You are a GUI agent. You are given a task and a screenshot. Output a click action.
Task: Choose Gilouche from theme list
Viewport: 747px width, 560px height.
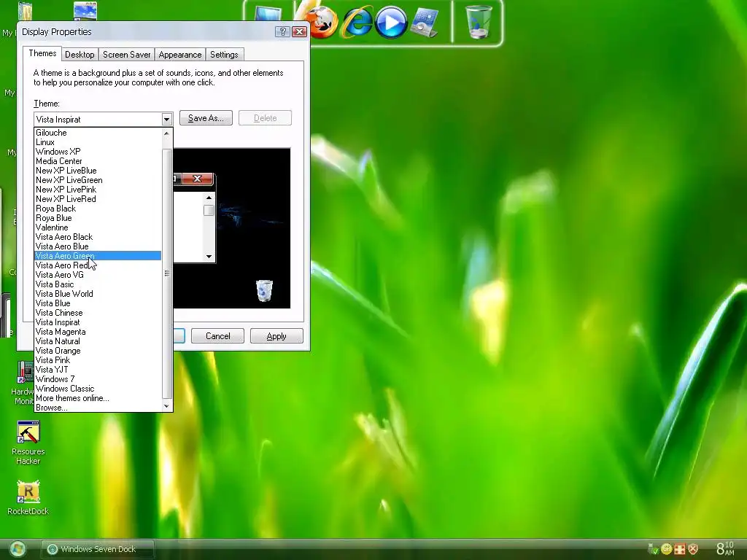pyautogui.click(x=98, y=133)
